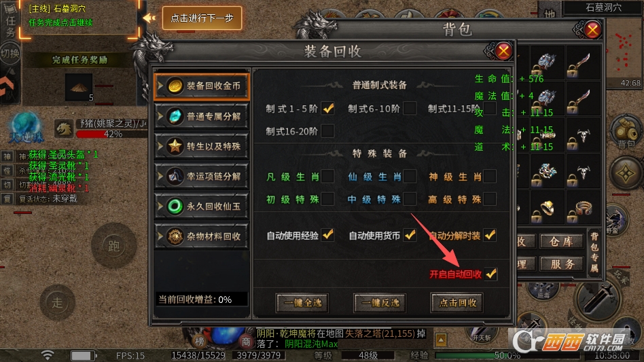Image resolution: width=644 pixels, height=362 pixels.
Task: Enable the 制式16-20阶 checkbox
Action: pyautogui.click(x=327, y=131)
